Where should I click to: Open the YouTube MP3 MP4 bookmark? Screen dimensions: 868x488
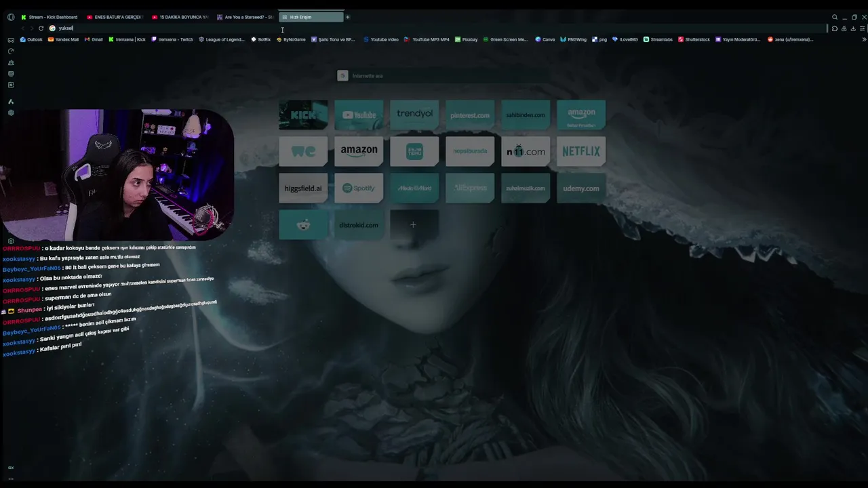pos(427,39)
